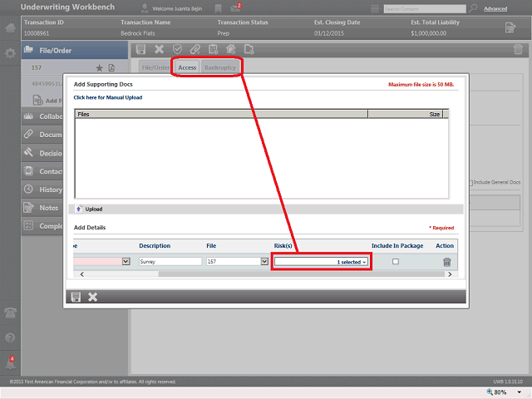Click the save disk icon in main toolbar

[140, 50]
